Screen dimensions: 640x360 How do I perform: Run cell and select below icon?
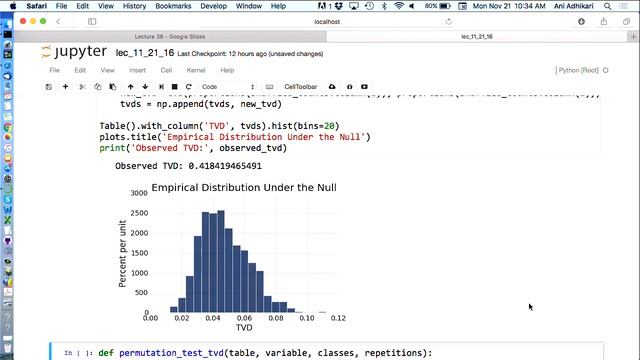pos(161,87)
